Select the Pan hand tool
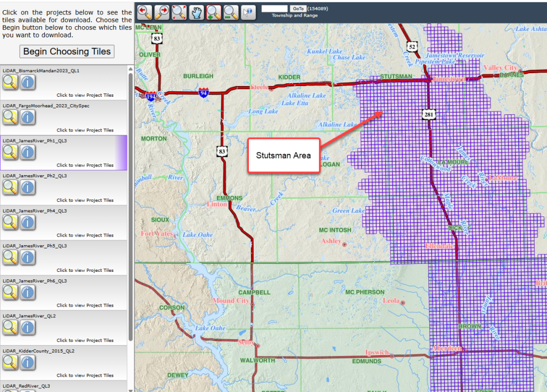Image resolution: width=547 pixels, height=392 pixels. pyautogui.click(x=197, y=12)
